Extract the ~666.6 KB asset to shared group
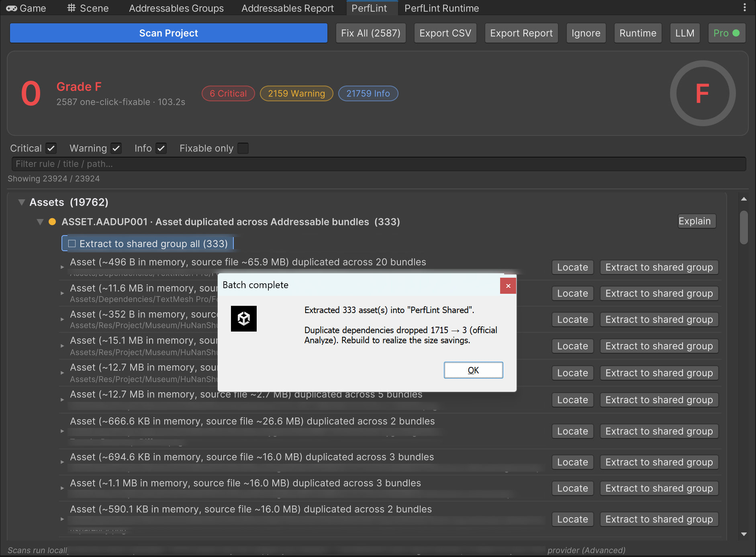This screenshot has height=557, width=756. pyautogui.click(x=659, y=431)
